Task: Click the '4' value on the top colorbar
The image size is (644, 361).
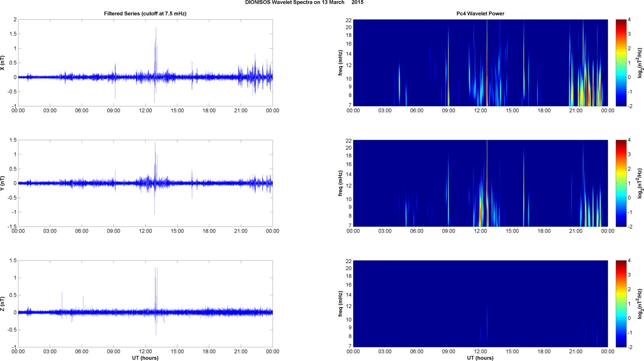Action: pos(629,20)
